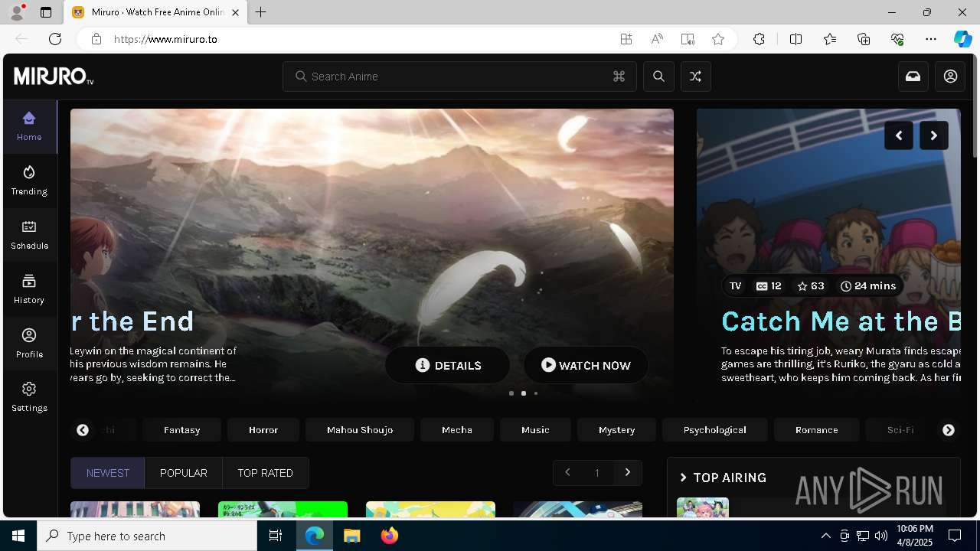
Task: Show previous slide in hero carousel
Action: pos(898,135)
